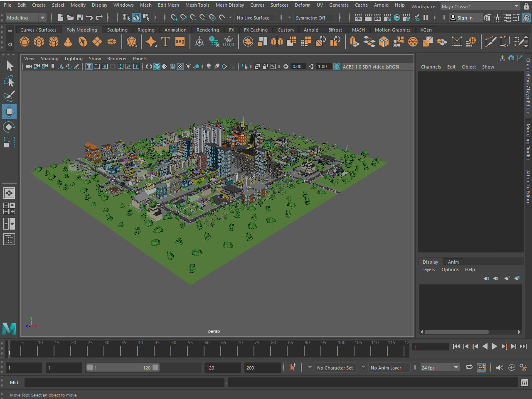Click the Undo arrow icon
Viewport: 532px width, 399px height.
(x=89, y=17)
